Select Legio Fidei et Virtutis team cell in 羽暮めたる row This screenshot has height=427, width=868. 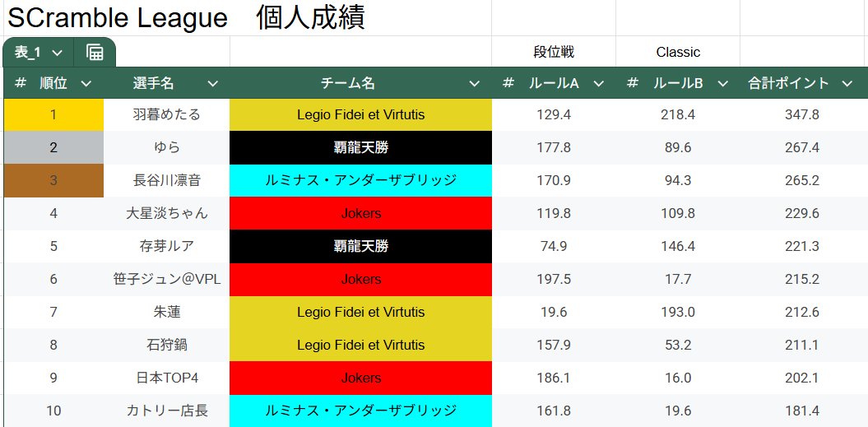tap(361, 114)
